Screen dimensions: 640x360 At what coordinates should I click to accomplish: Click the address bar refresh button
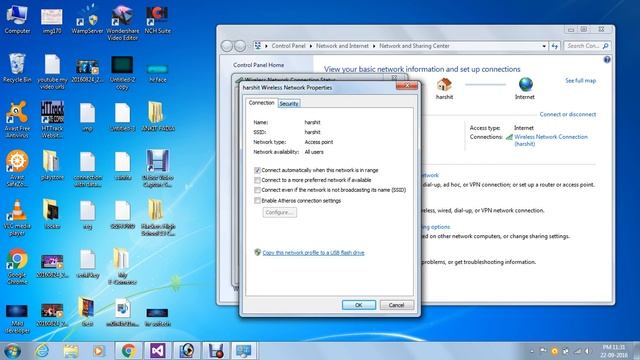point(555,46)
